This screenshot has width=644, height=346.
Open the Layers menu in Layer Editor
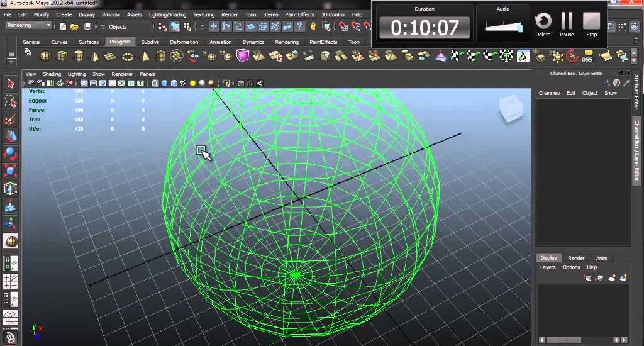click(x=548, y=267)
